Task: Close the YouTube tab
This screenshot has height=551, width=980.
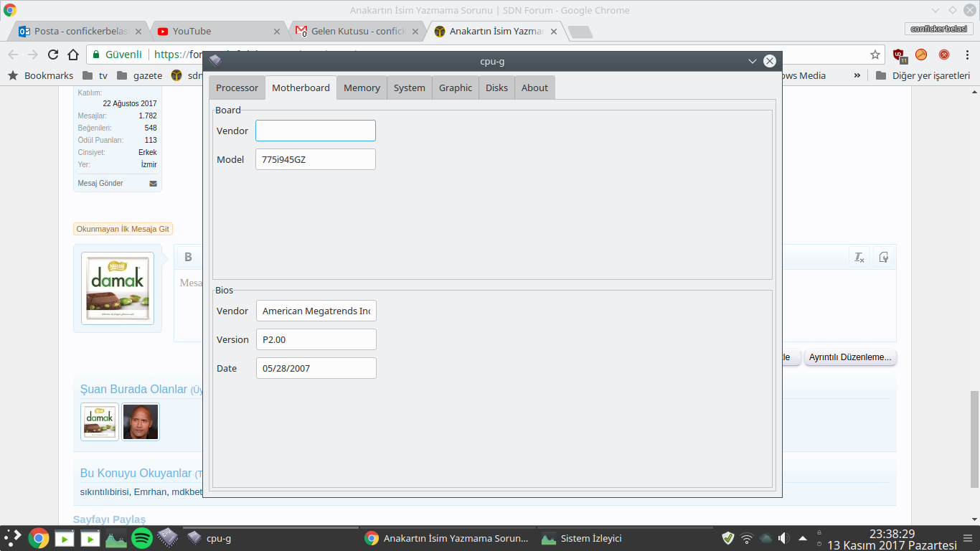Action: pos(277,32)
